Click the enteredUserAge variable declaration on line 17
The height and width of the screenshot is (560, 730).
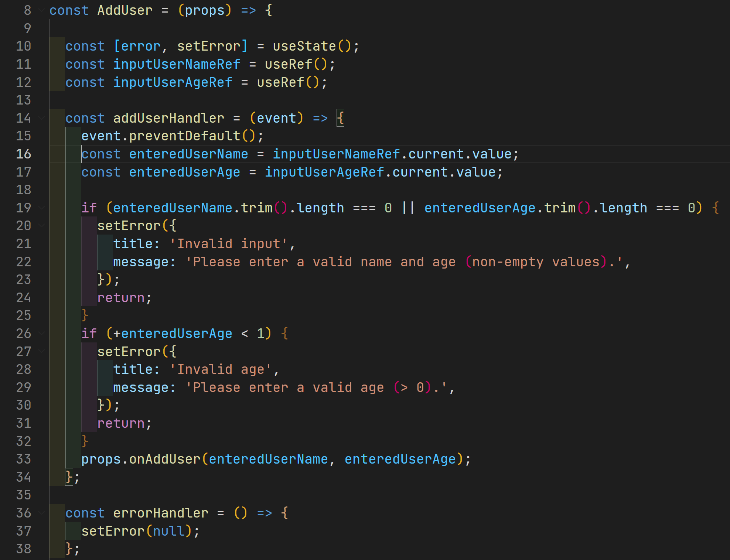click(x=184, y=172)
